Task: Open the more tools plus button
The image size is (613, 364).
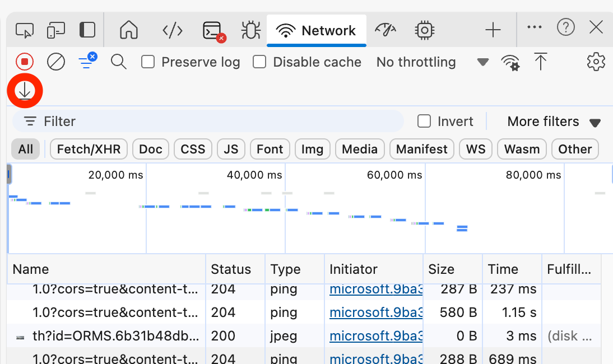Action: point(493,30)
